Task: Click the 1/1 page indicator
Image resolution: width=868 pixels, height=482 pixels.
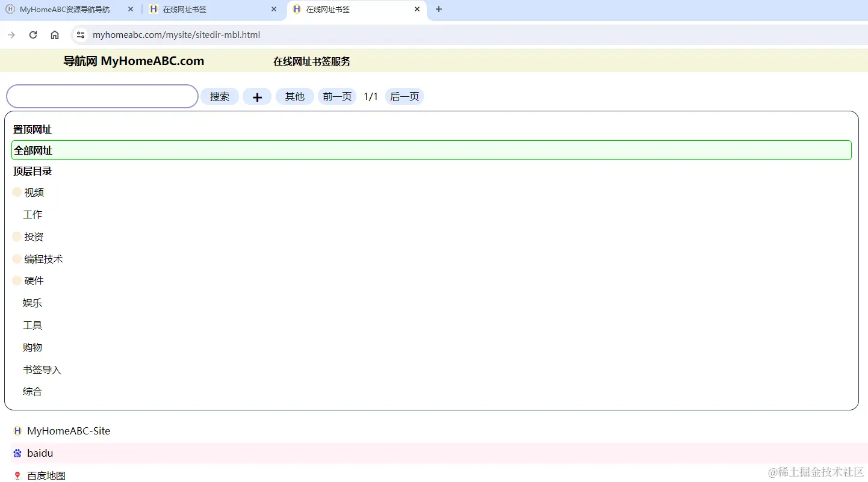Action: pyautogui.click(x=371, y=96)
